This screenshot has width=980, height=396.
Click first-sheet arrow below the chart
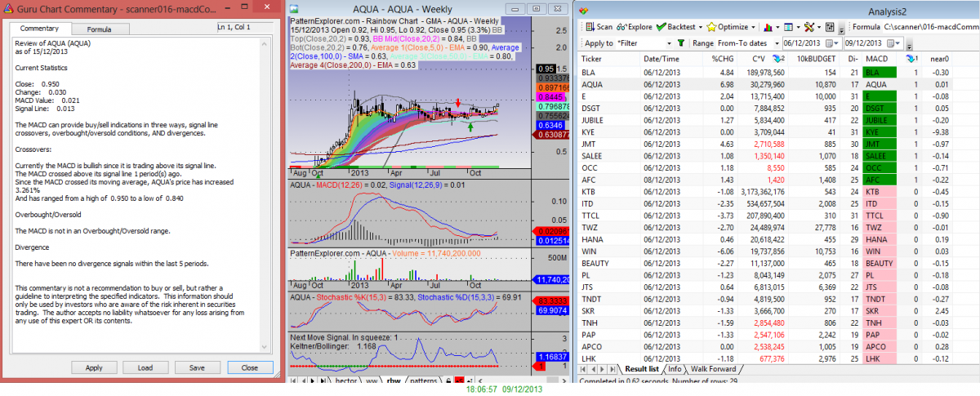tap(293, 380)
